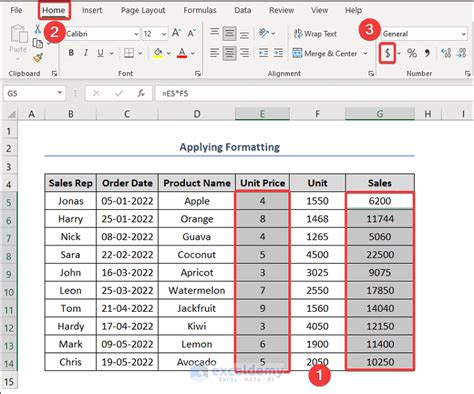The image size is (474, 394).
Task: Open the Calibri font name dropdown
Action: [x=136, y=34]
